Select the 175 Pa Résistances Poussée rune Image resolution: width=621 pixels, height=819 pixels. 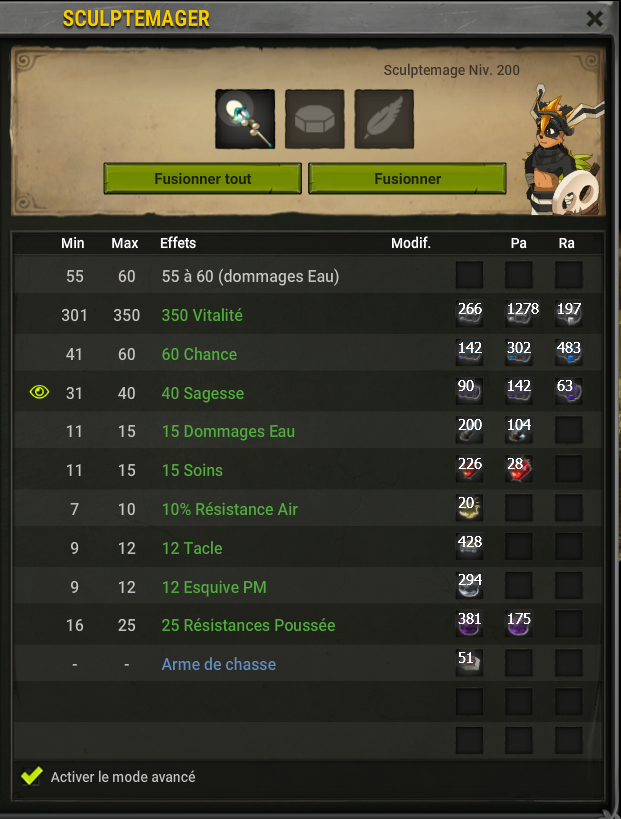coord(519,624)
